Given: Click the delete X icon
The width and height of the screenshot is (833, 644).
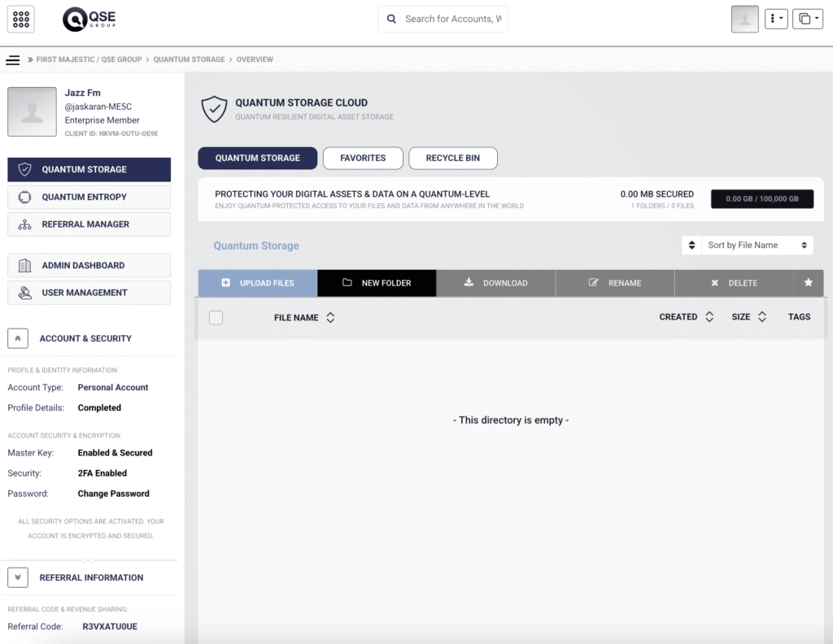Looking at the screenshot, I should point(714,283).
